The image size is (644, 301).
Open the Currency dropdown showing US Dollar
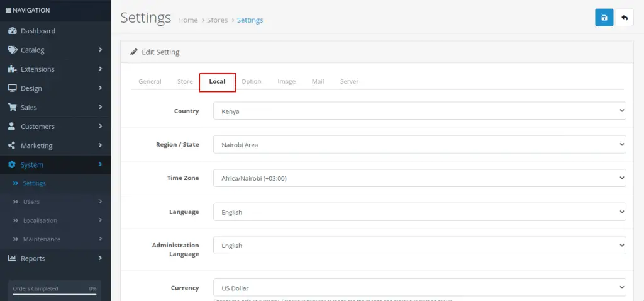(419, 288)
